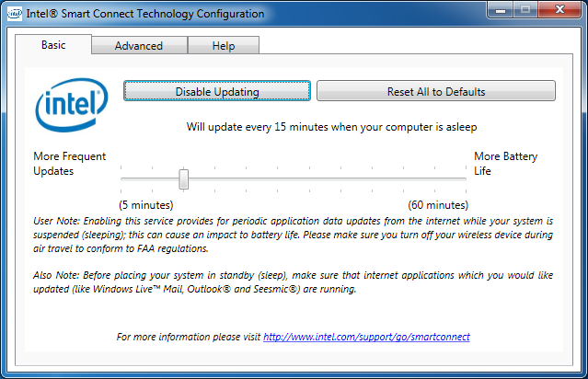Click the disabled maximize window button
Screen dimensions: 588x379
(x=525, y=11)
